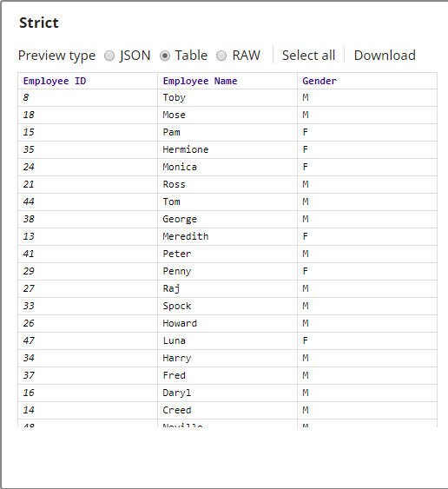Image resolution: width=448 pixels, height=489 pixels.
Task: Select the JSON preview type radio button
Action: pyautogui.click(x=109, y=56)
